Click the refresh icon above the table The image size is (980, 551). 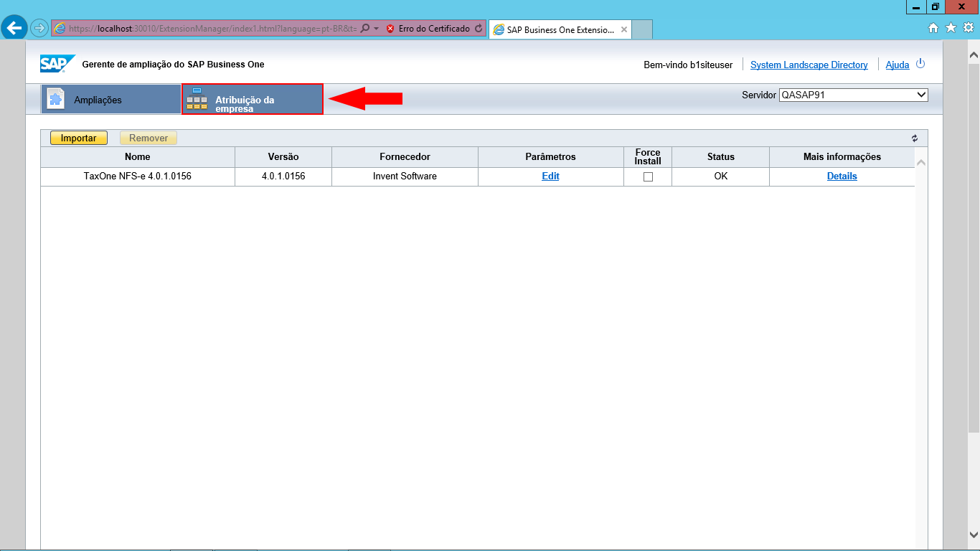(915, 138)
